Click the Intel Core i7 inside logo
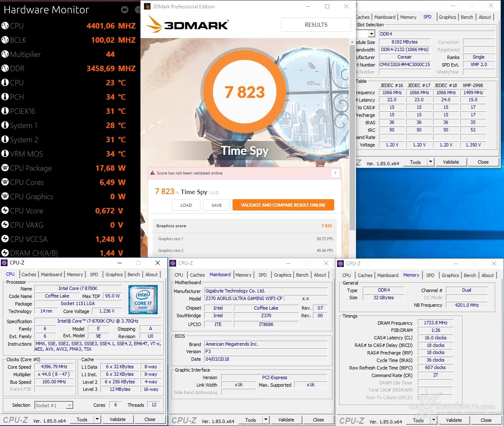Image resolution: width=504 pixels, height=426 pixels. tap(143, 300)
